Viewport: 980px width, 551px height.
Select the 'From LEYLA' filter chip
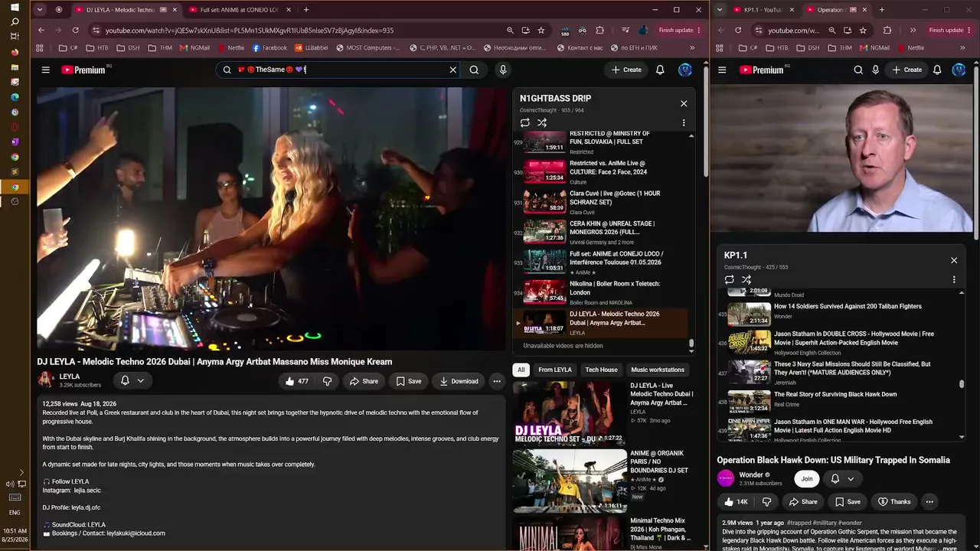pos(555,370)
